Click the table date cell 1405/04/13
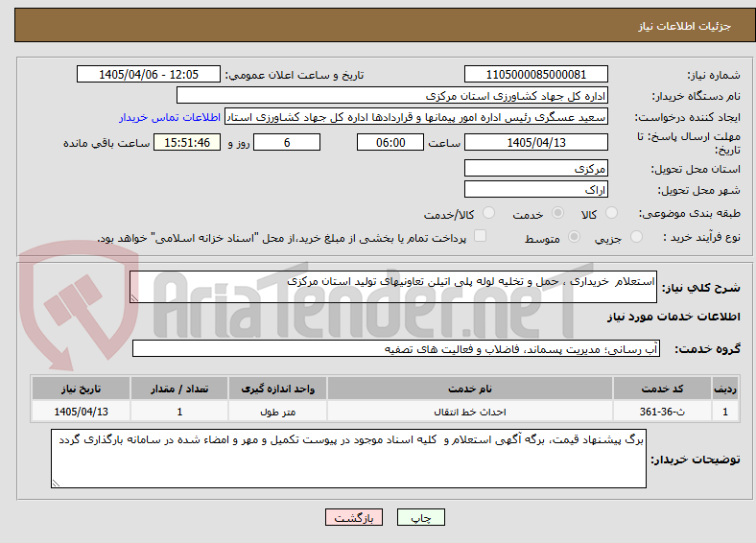The image size is (756, 543). pos(81,412)
